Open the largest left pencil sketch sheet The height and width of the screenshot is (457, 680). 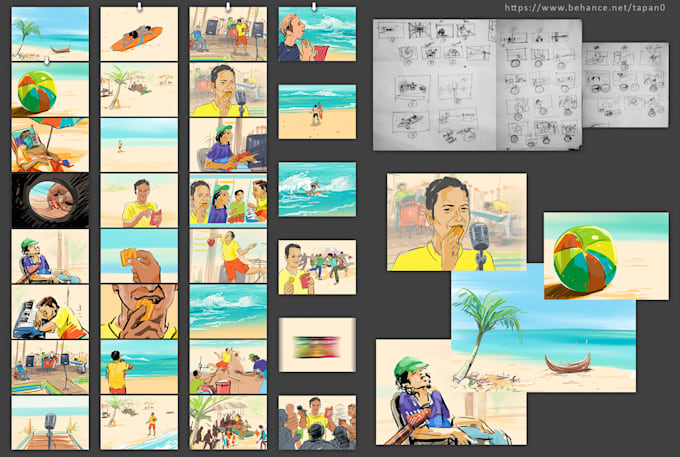pyautogui.click(x=435, y=85)
